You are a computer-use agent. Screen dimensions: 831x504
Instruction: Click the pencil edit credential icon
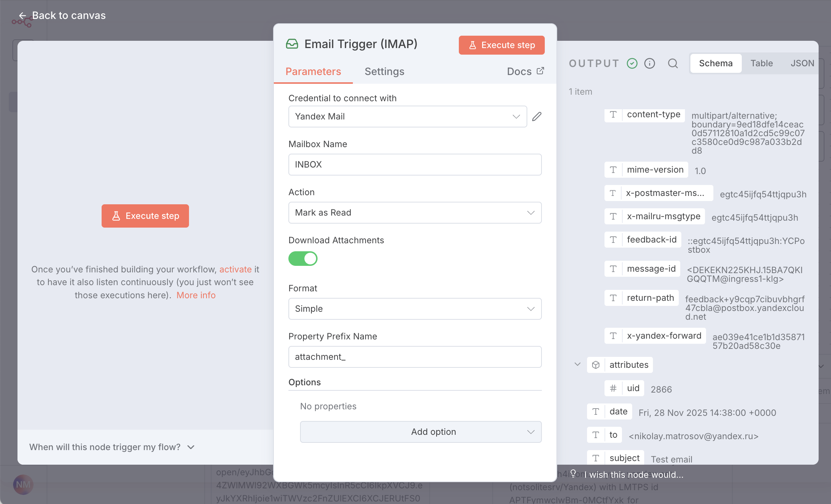pyautogui.click(x=537, y=117)
